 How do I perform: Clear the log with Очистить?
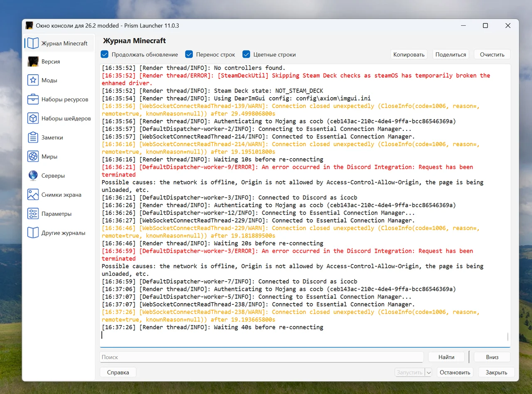492,54
